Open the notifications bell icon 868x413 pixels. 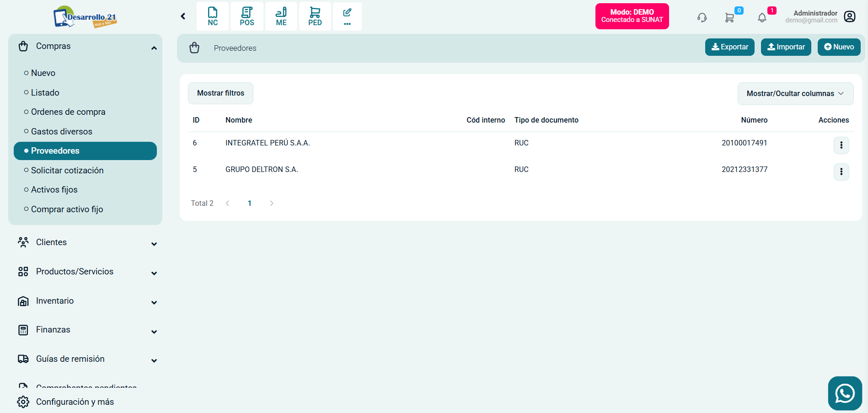pos(762,18)
